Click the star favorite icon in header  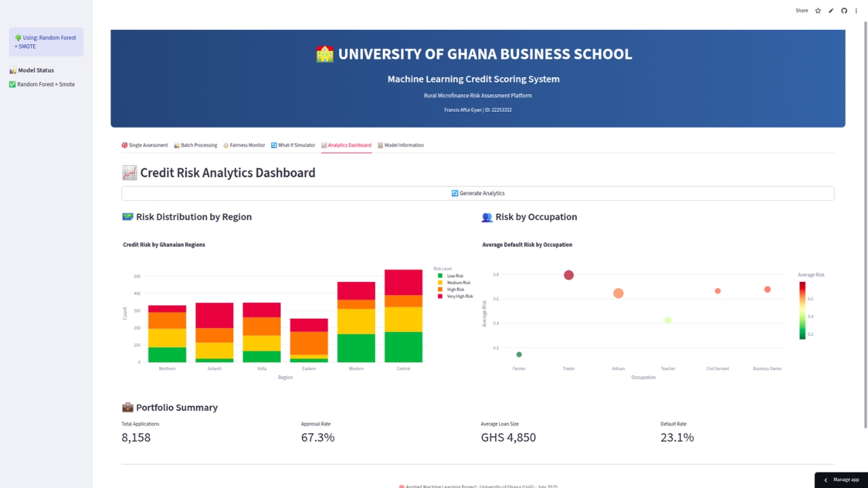pos(818,11)
